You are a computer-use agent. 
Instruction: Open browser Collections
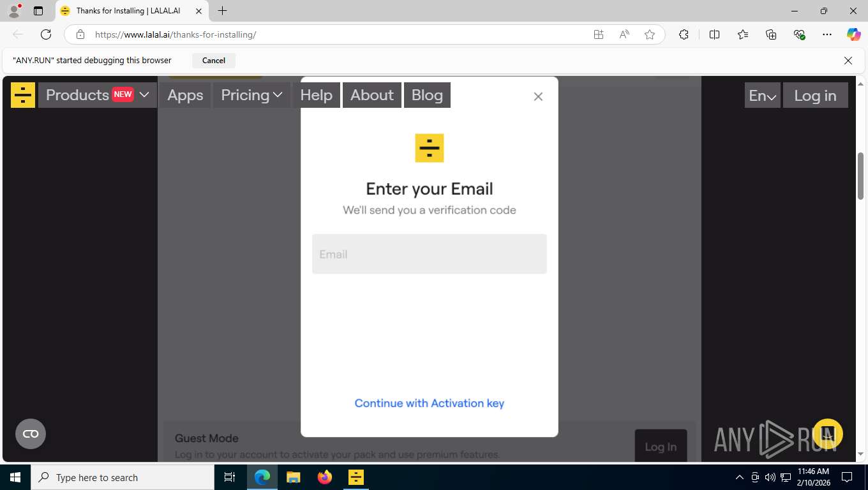click(x=771, y=34)
